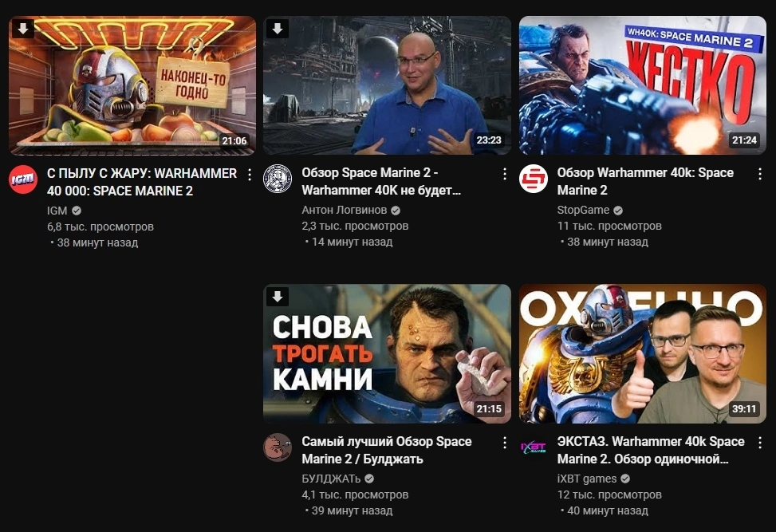Play the ЖЕСТКО thumbnail video
This screenshot has height=532, width=776.
[642, 85]
